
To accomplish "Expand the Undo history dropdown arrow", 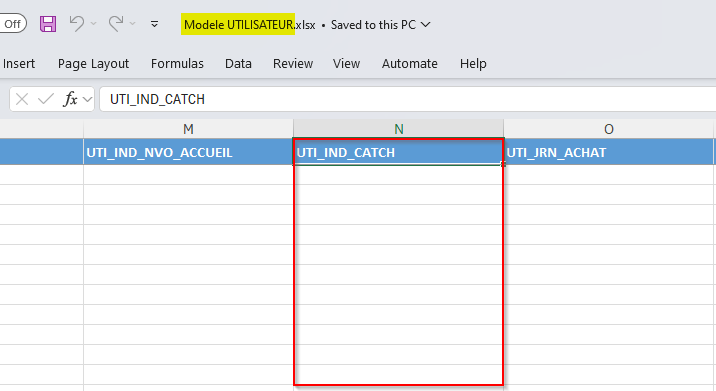I will (x=93, y=23).
